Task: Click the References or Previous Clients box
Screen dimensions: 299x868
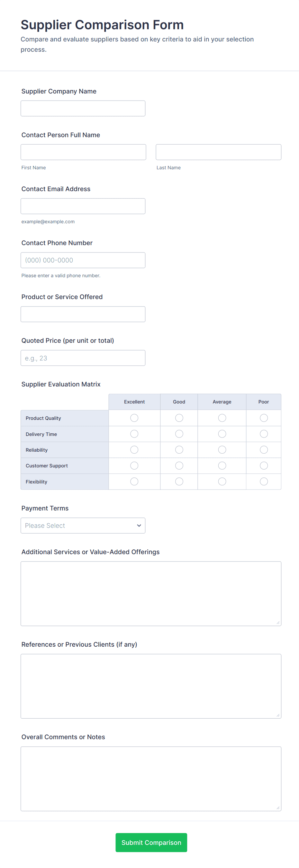Action: point(151,686)
